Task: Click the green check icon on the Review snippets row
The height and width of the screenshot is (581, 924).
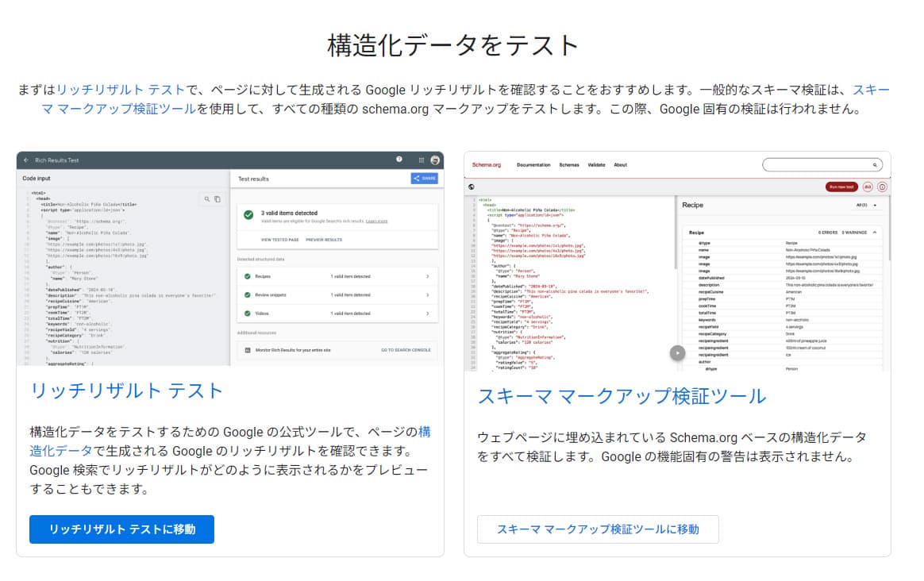Action: pos(248,294)
